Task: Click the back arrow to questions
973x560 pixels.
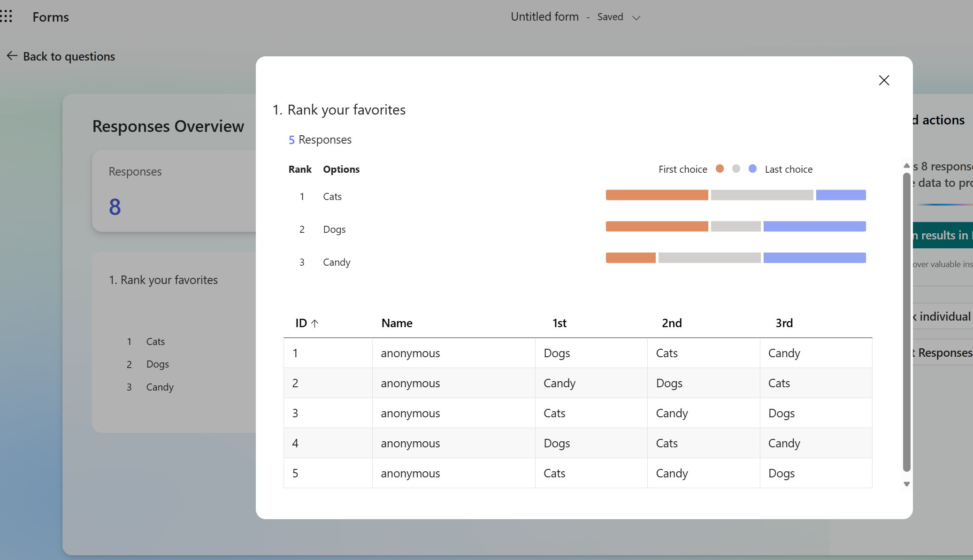Action: (12, 56)
